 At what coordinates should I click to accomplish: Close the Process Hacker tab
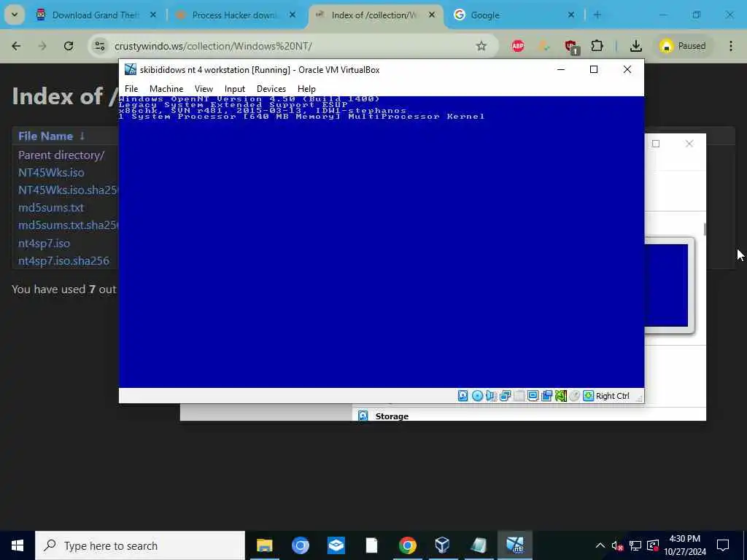click(x=293, y=15)
